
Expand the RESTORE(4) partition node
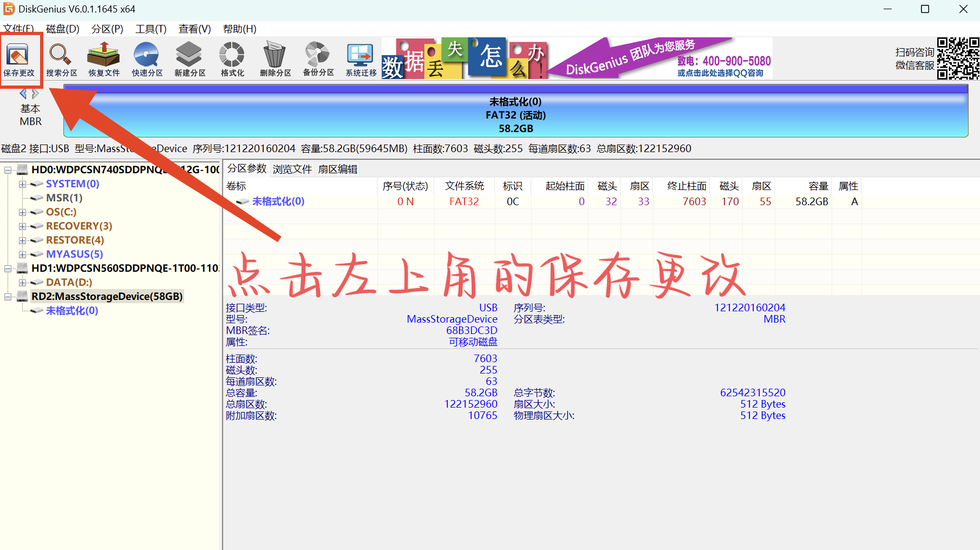[22, 240]
